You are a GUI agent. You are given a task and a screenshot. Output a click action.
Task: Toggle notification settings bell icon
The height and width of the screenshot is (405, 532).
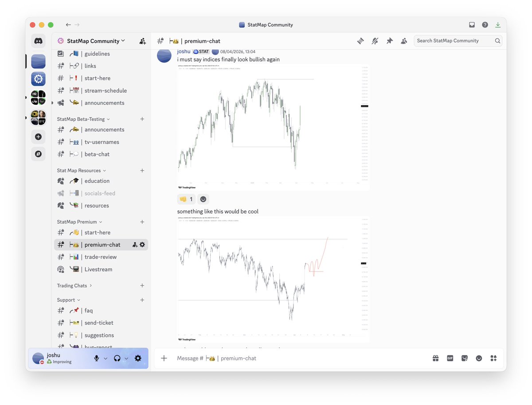(x=375, y=41)
